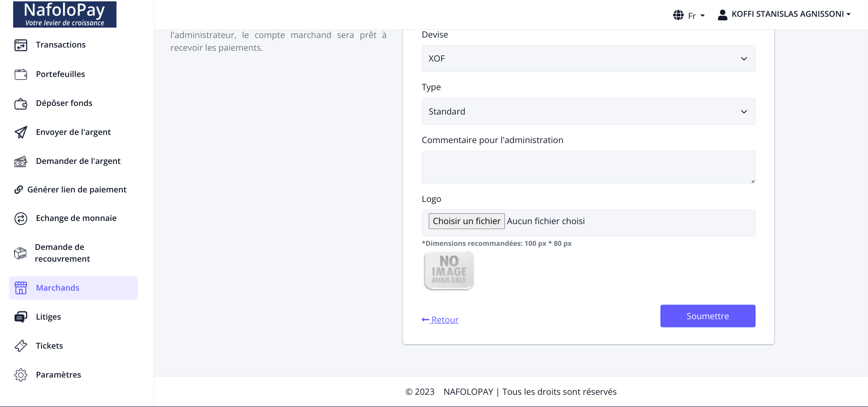Select the Marchands menu entry
This screenshot has width=868, height=407.
click(x=73, y=288)
